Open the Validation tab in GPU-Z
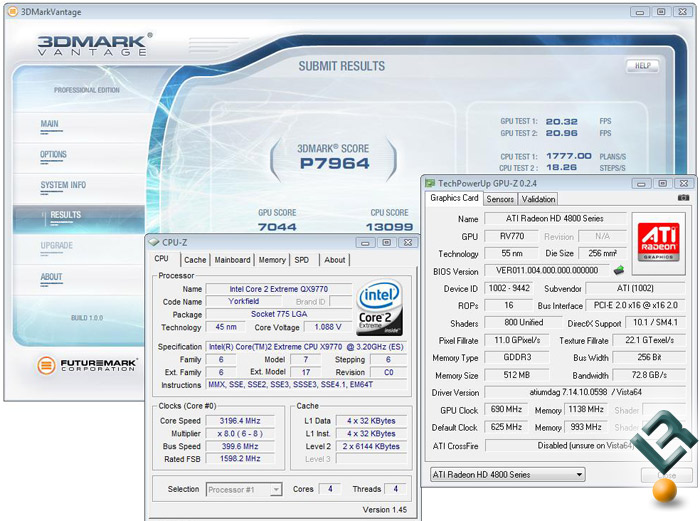Screen dimensions: 700x521 (x=538, y=199)
